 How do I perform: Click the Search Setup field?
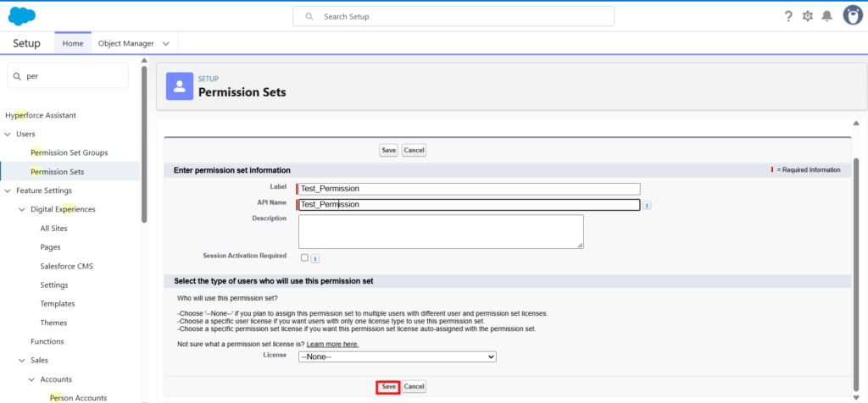[x=453, y=17]
